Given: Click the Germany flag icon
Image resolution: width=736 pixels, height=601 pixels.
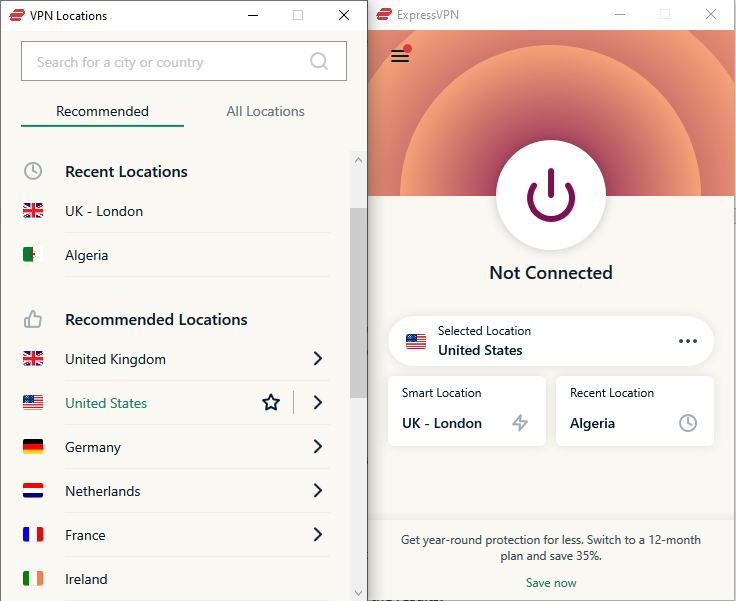Looking at the screenshot, I should 33,447.
